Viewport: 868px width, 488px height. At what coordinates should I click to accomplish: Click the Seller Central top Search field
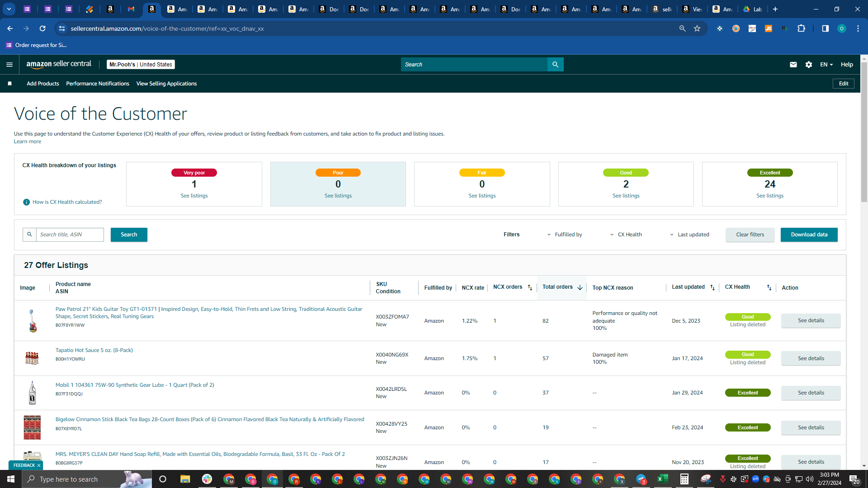pyautogui.click(x=474, y=65)
